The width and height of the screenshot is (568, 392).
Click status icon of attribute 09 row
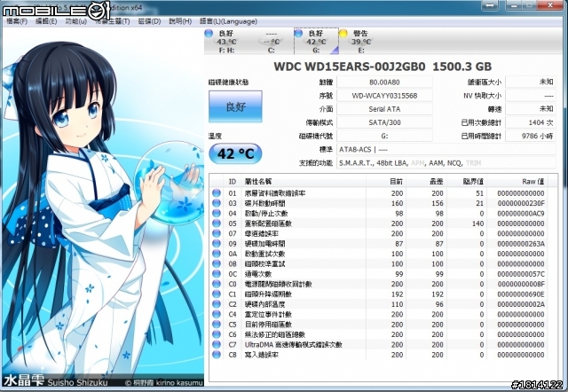click(x=217, y=244)
